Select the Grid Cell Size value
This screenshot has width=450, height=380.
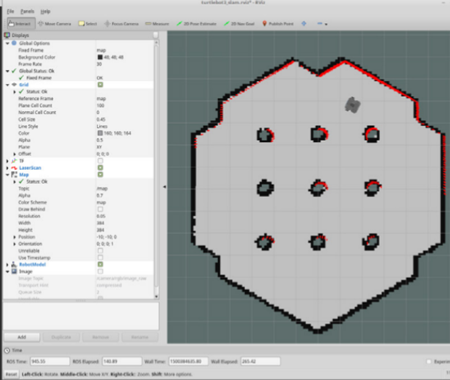[x=101, y=119]
